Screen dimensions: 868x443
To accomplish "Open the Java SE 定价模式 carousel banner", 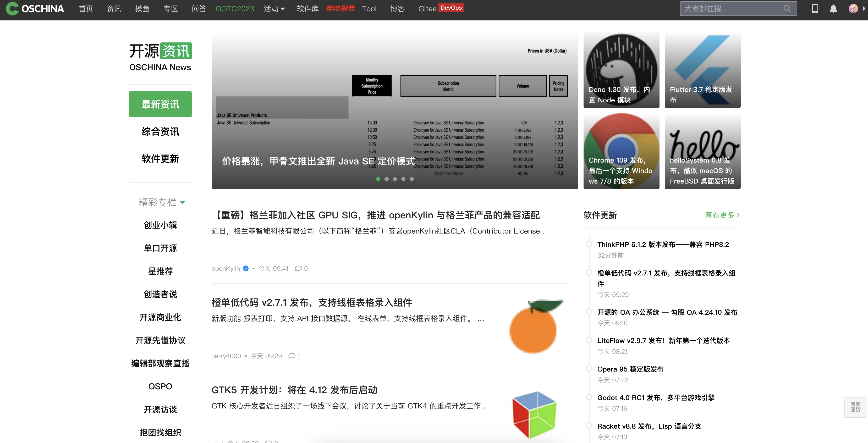I will [x=394, y=110].
